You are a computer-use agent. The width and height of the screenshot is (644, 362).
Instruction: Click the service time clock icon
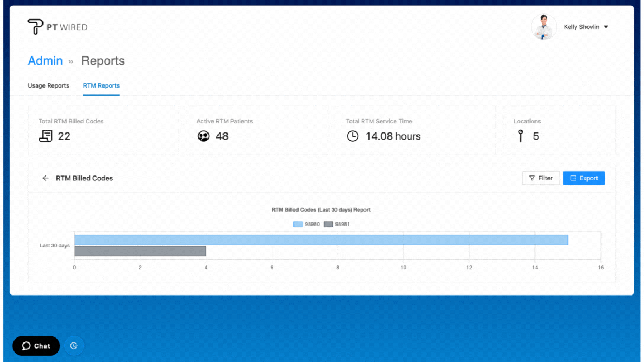(352, 136)
